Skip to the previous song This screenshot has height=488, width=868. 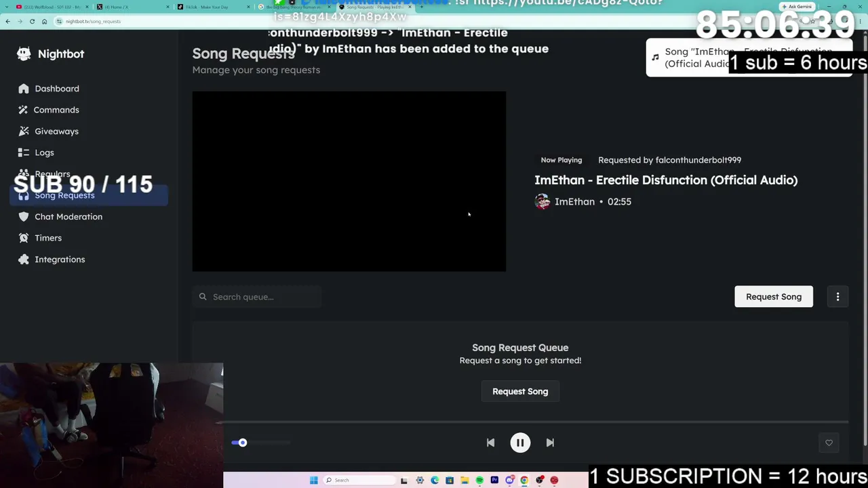490,443
